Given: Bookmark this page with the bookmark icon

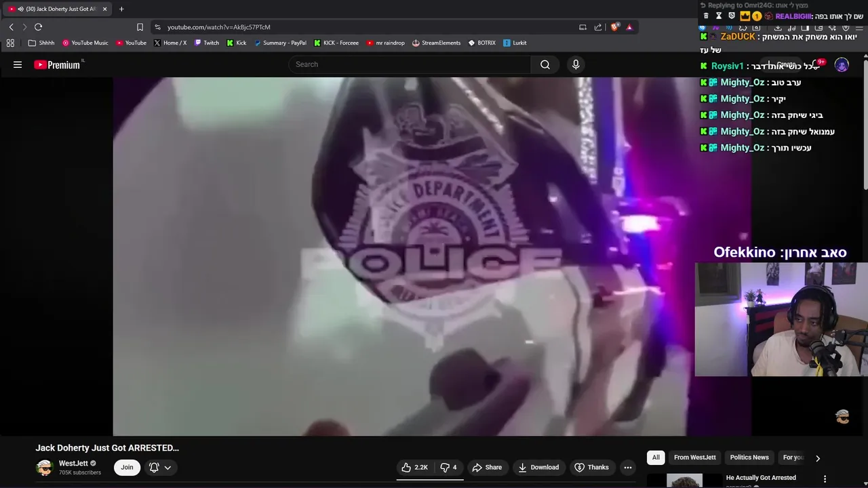Looking at the screenshot, I should (x=140, y=27).
